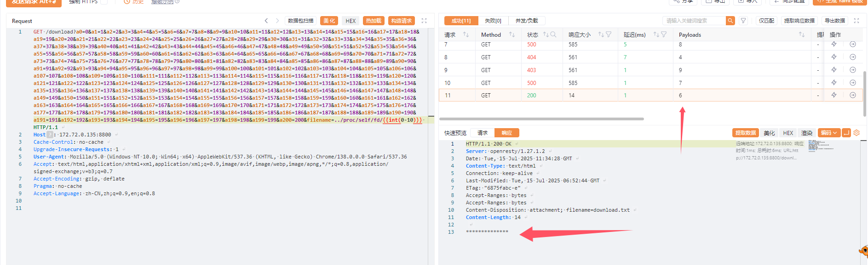The height and width of the screenshot is (265, 868).
Task: Click the orange search icon in results
Action: [x=730, y=21]
